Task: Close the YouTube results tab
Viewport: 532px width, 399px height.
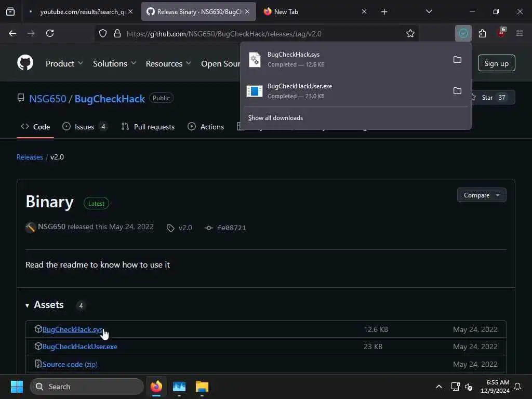Action: [x=130, y=11]
